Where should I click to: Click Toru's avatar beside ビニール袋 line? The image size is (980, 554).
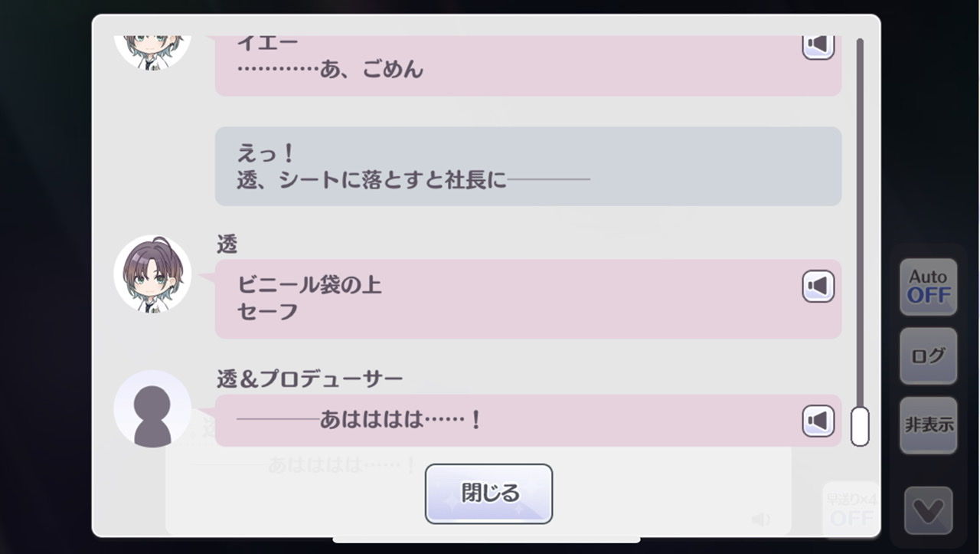pyautogui.click(x=152, y=274)
